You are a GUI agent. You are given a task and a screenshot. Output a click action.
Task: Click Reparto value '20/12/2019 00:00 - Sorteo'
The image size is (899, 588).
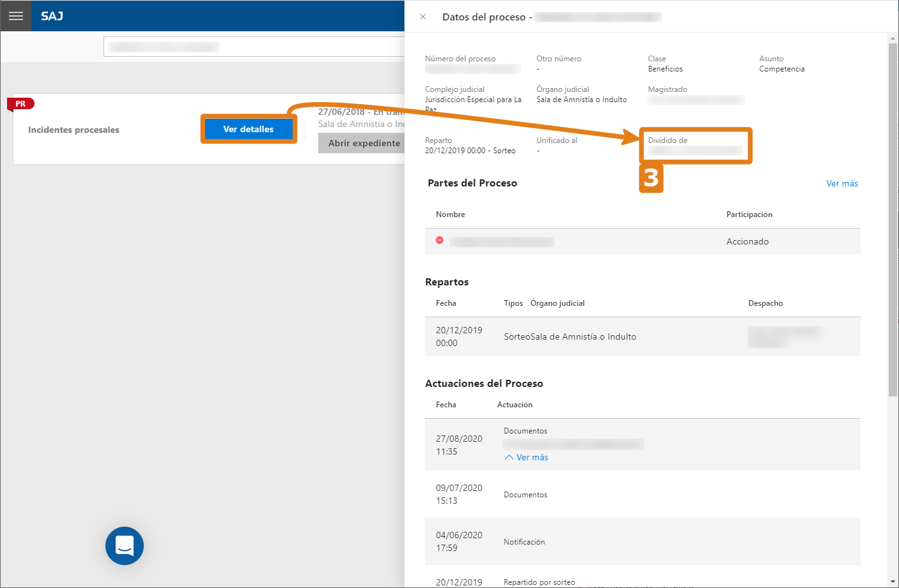[x=470, y=151]
